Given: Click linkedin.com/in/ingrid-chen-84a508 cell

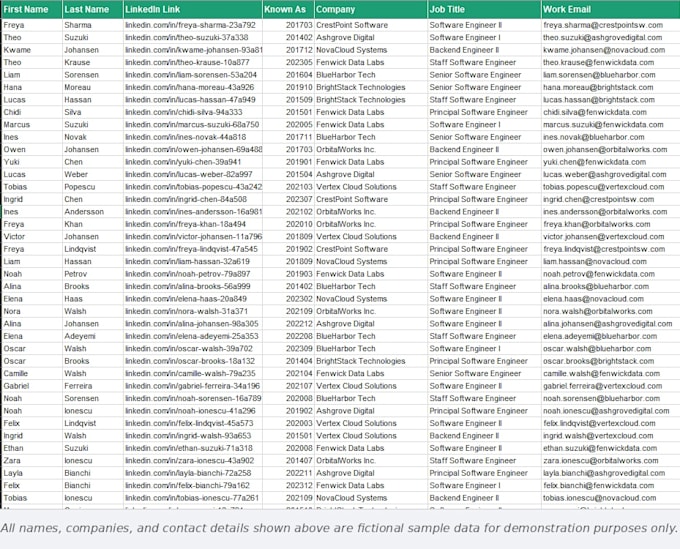Looking at the screenshot, I should coord(193,199).
